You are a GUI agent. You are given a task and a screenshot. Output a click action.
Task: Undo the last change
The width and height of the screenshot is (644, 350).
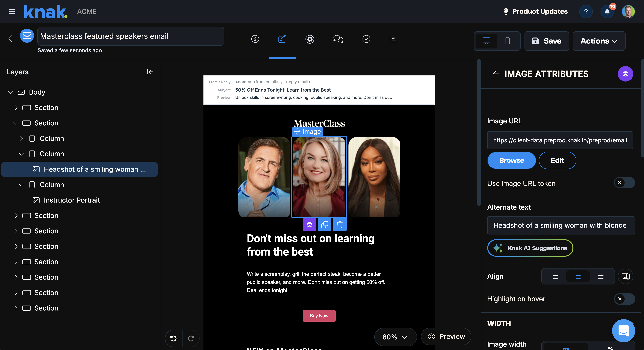coord(173,338)
